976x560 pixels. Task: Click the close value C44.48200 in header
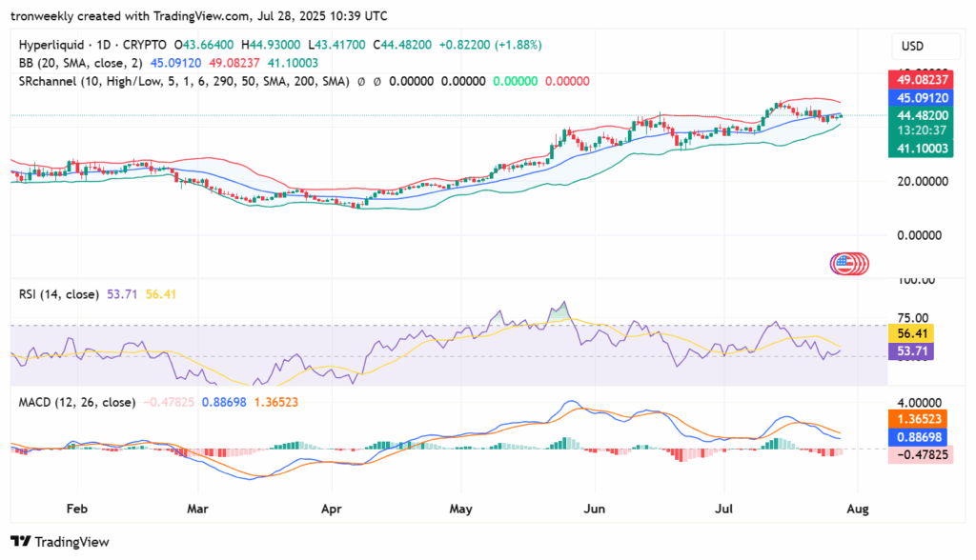point(402,45)
